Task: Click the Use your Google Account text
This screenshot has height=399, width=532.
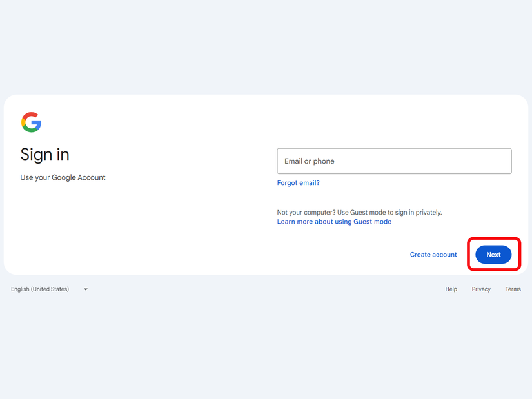Action: coord(63,177)
